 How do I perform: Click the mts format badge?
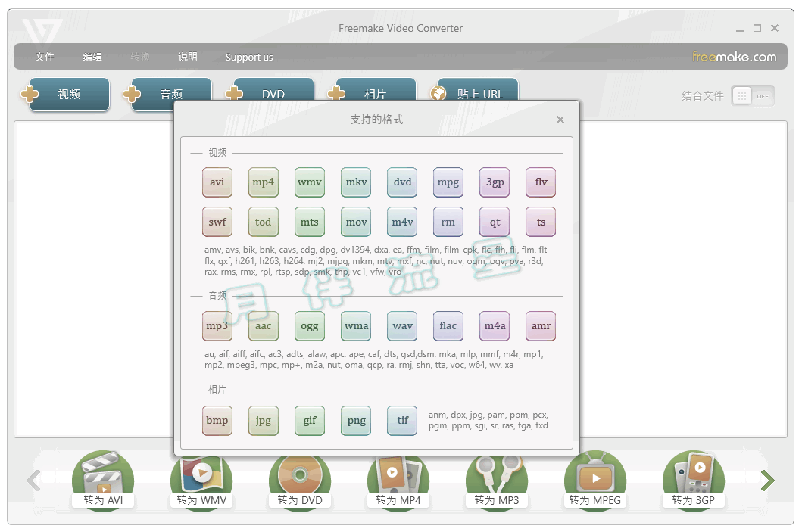[310, 222]
